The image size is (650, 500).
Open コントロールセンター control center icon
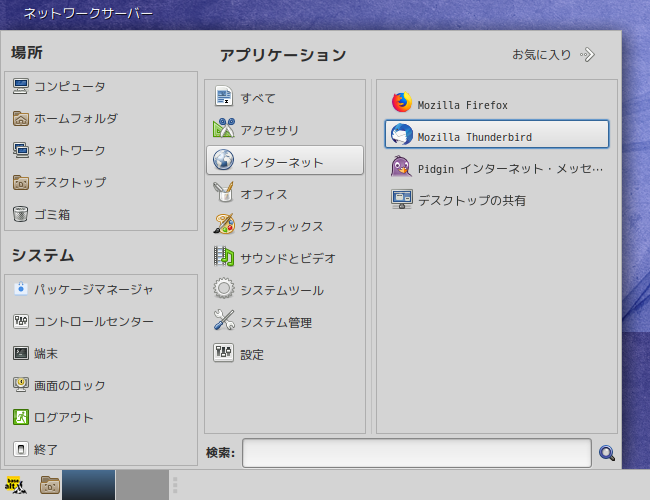pyautogui.click(x=20, y=321)
